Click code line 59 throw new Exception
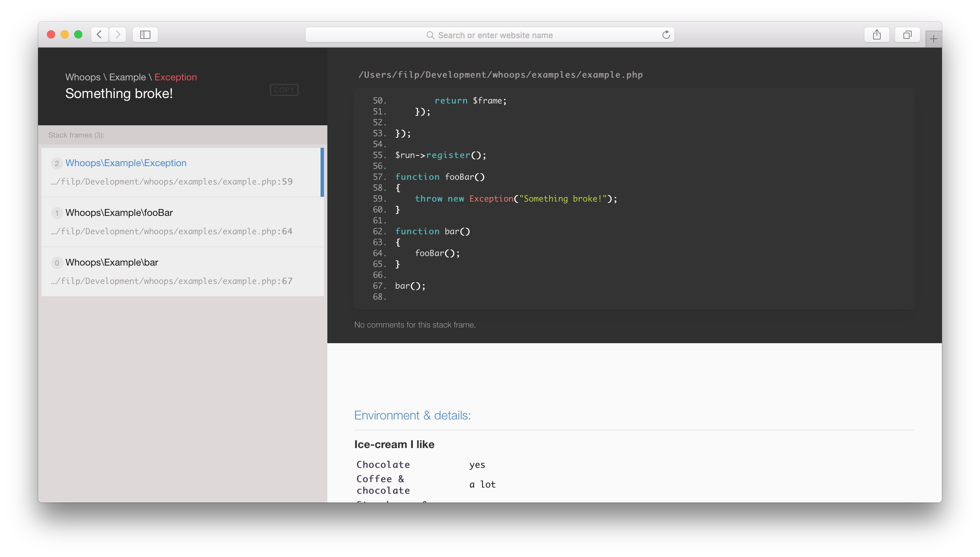 (516, 198)
